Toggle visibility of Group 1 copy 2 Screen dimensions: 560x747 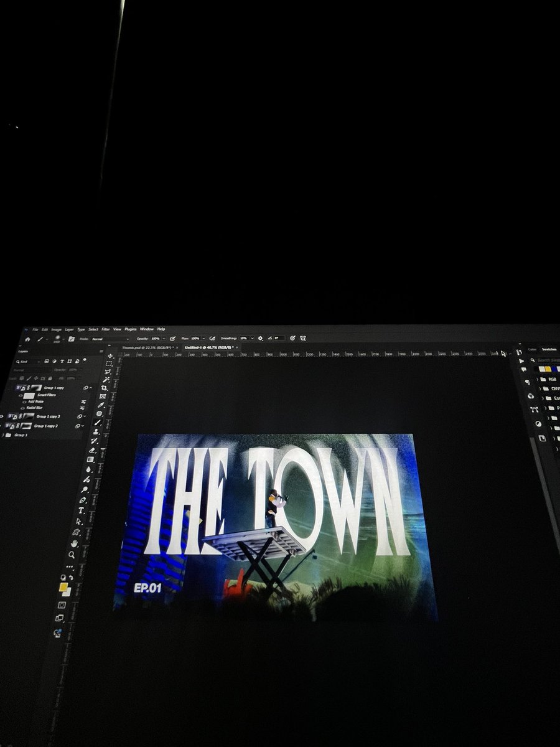[x=1, y=426]
